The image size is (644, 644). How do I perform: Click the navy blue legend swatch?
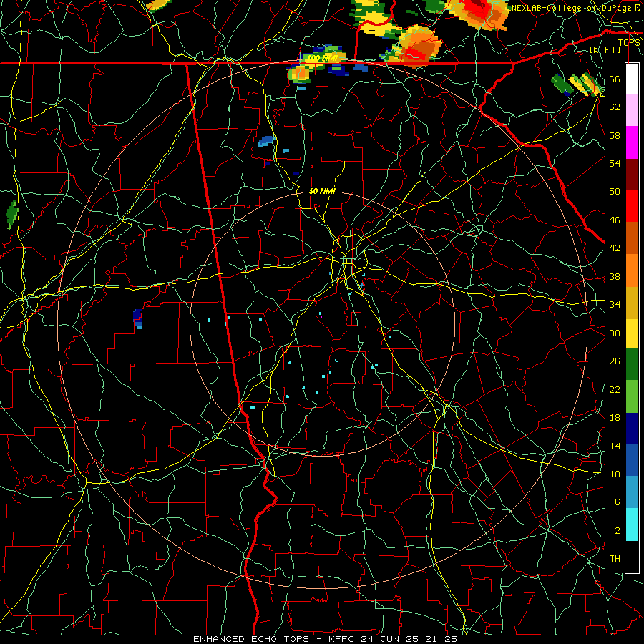click(x=632, y=429)
